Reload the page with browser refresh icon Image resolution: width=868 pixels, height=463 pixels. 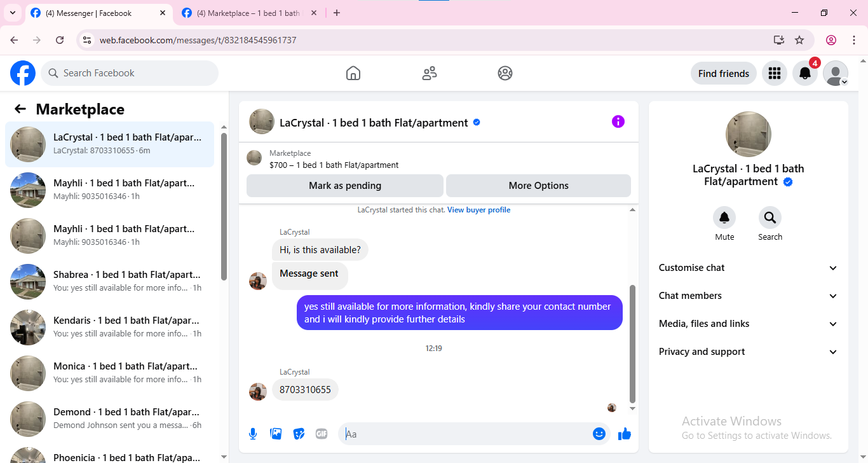point(60,40)
